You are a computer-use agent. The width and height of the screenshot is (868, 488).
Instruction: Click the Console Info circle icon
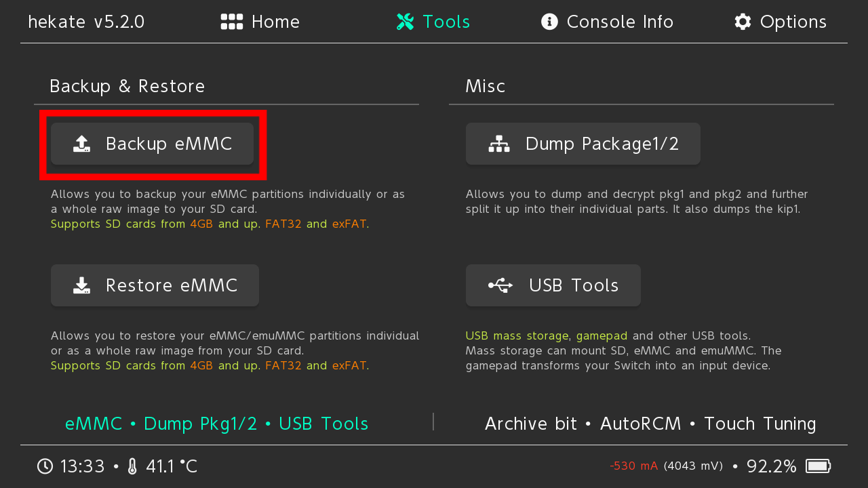tap(549, 22)
